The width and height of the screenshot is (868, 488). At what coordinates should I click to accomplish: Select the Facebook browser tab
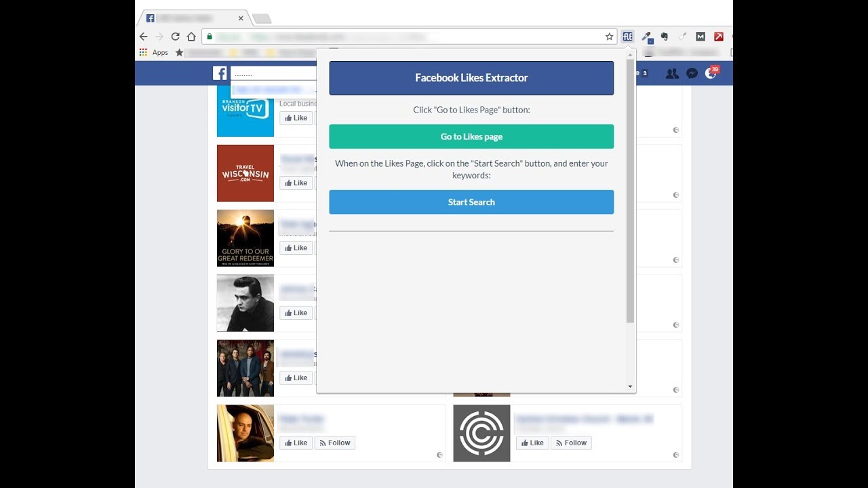[194, 18]
